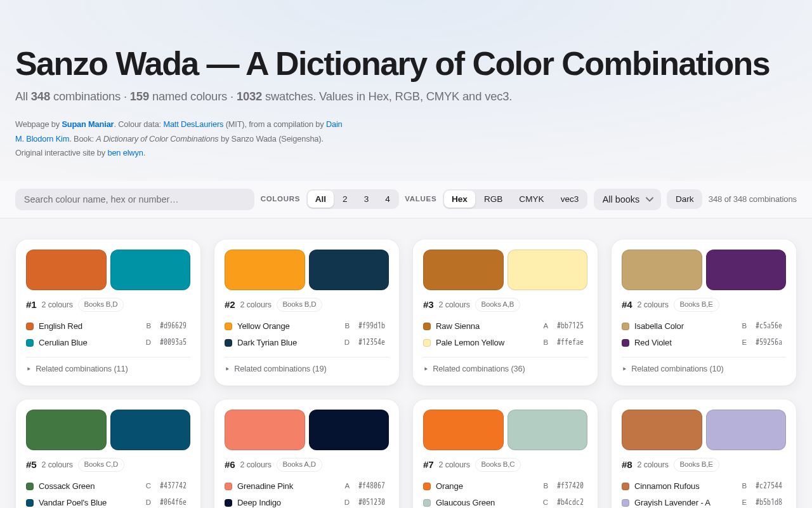Click hex value #ffefae
This screenshot has height=508, width=812.
click(x=570, y=342)
